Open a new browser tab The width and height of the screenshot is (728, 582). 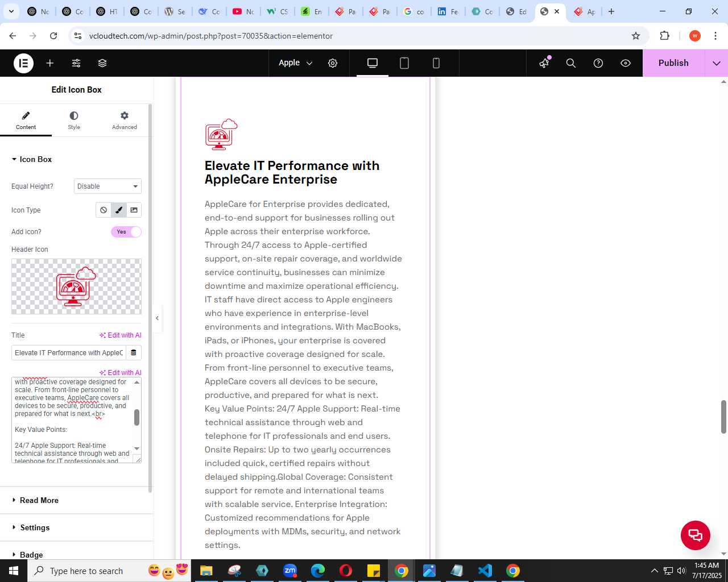click(611, 11)
